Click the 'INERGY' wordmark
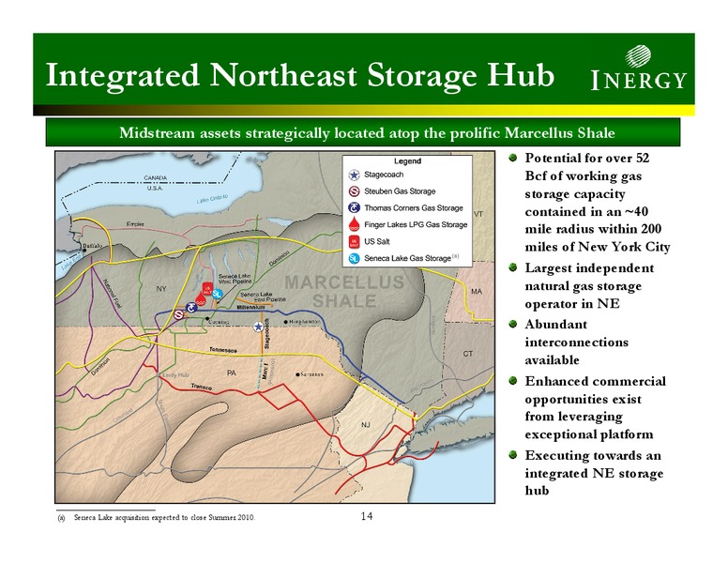Screen dimensions: 728x563 click(638, 80)
